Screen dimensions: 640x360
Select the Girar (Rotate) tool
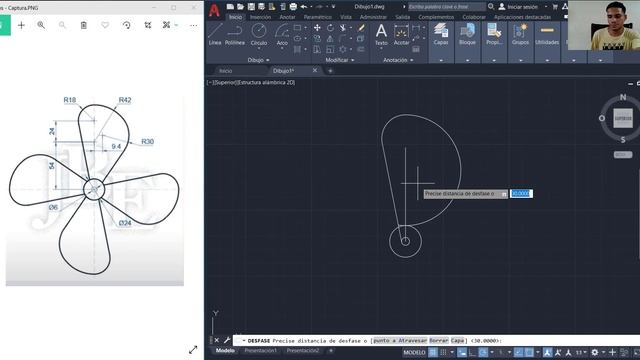tap(330, 28)
